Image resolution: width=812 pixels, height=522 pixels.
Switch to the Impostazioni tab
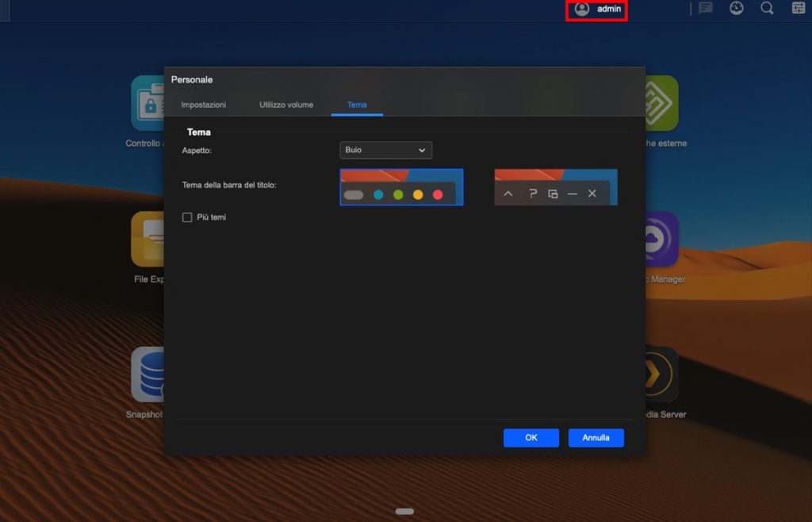(x=203, y=105)
